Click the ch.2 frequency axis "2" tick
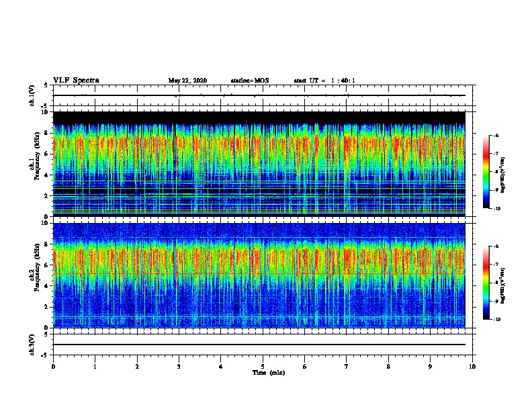Screen dimensions: 532x411 pyautogui.click(x=46, y=307)
